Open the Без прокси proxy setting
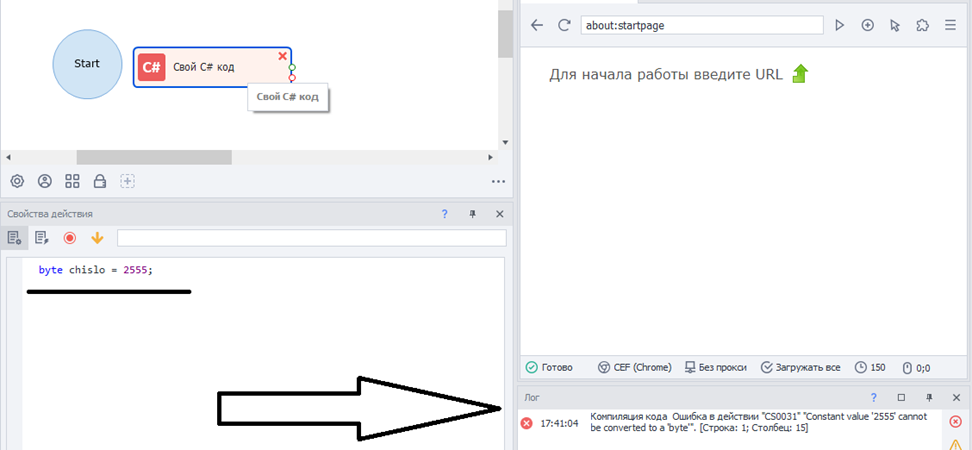This screenshot has width=972, height=450. [715, 367]
